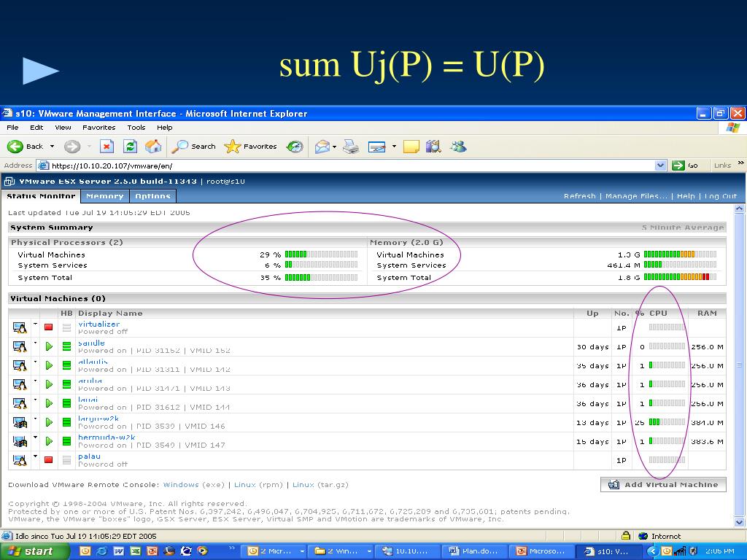Viewport: 747px width, 560px height.
Task: Click red power state button for palau
Action: pyautogui.click(x=48, y=459)
